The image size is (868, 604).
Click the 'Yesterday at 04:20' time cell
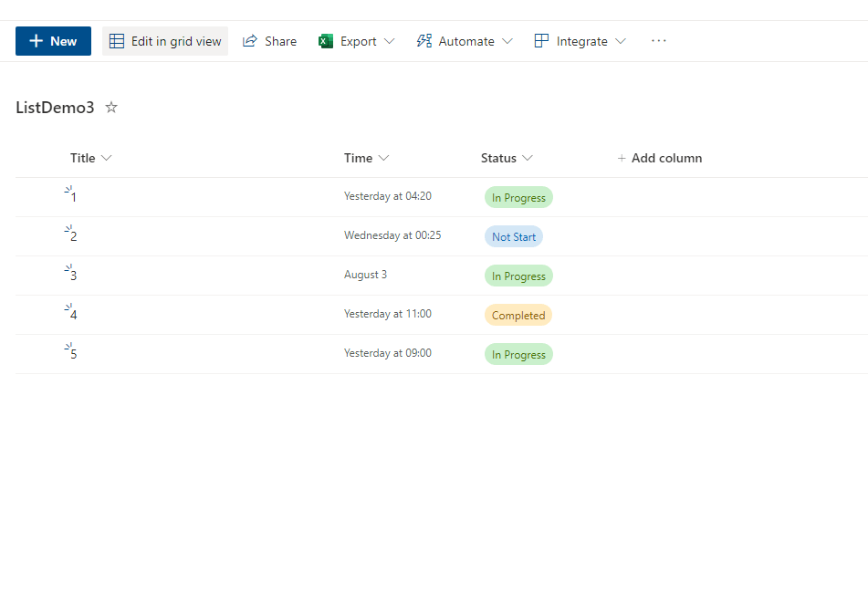coord(388,196)
